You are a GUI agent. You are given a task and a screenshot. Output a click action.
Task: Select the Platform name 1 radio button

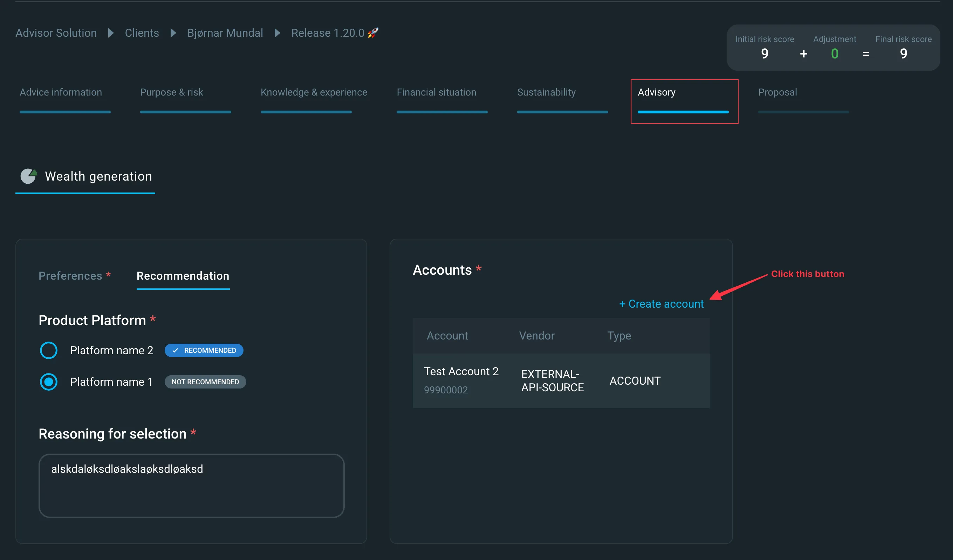point(49,381)
